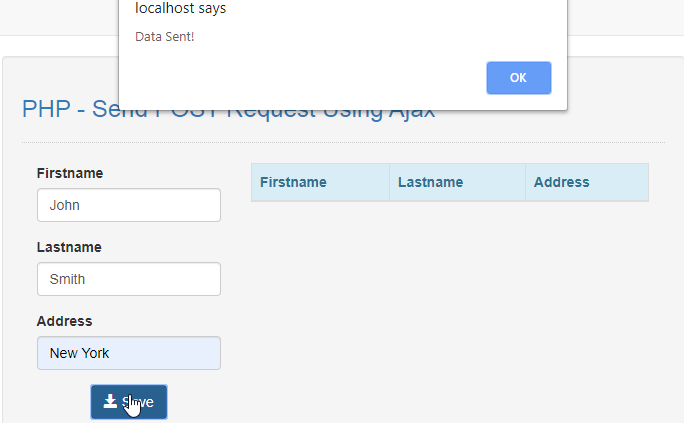Click the download icon on the Save button
This screenshot has width=684, height=423.
click(110, 401)
